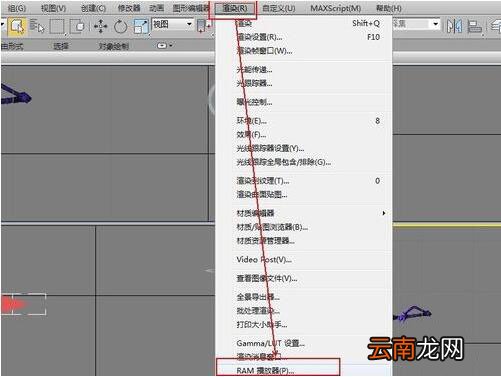Choose the rectangular selection region tool
The image size is (501, 377).
(57, 26)
